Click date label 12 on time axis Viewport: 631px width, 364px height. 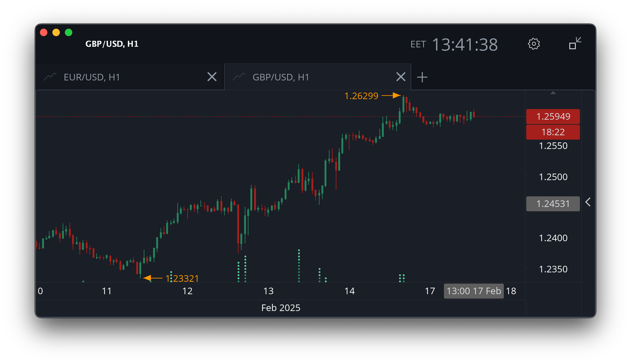tap(187, 291)
